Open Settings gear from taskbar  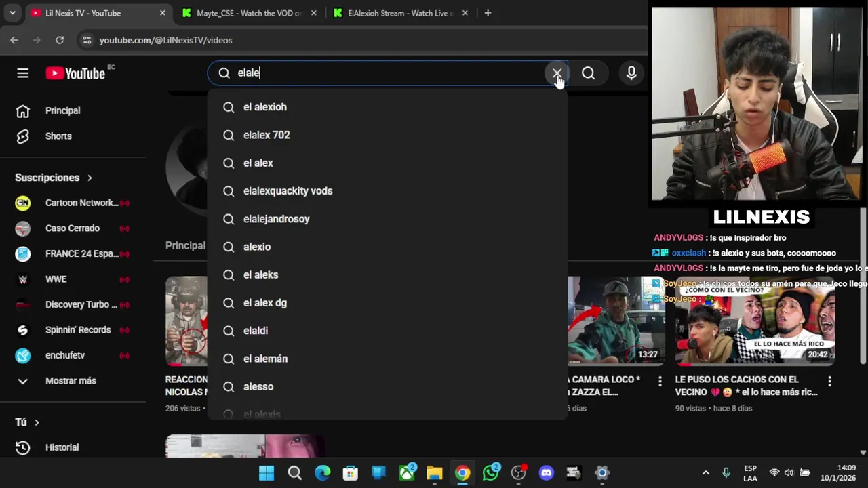click(x=602, y=472)
